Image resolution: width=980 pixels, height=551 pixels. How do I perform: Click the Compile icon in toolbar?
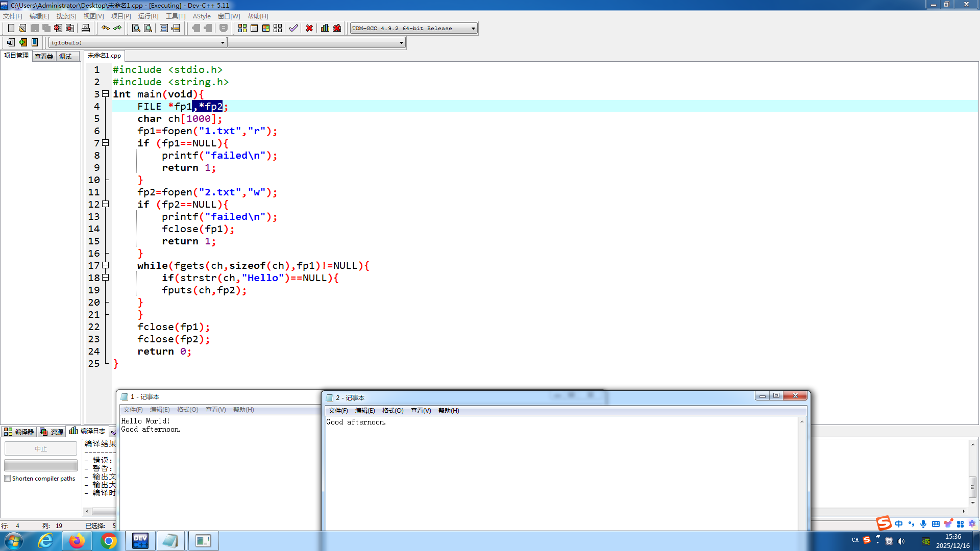pos(242,28)
